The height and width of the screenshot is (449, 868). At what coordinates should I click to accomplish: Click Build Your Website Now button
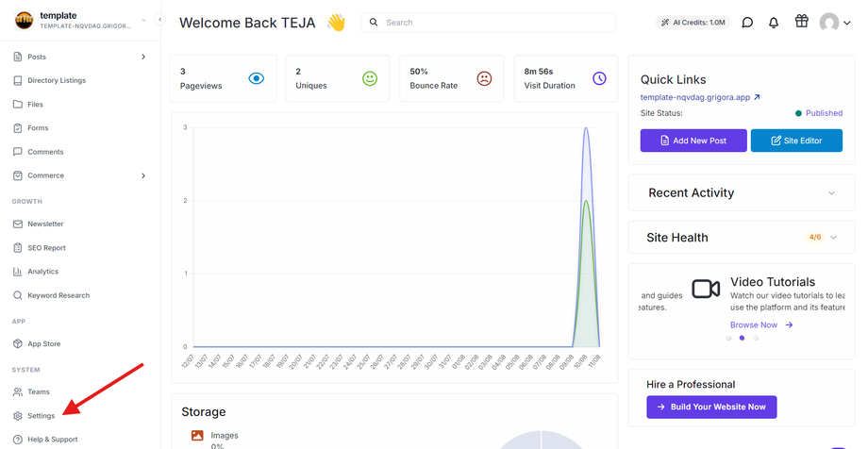coord(711,407)
